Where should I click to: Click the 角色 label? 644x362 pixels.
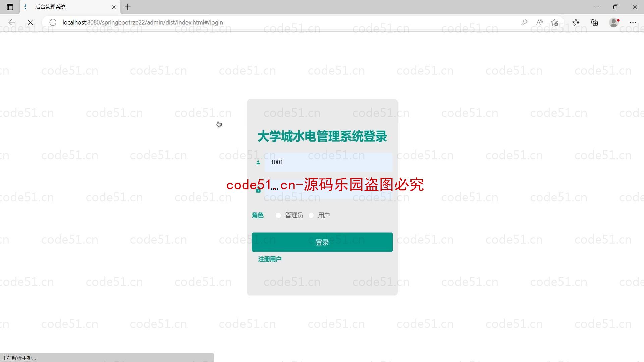point(258,215)
